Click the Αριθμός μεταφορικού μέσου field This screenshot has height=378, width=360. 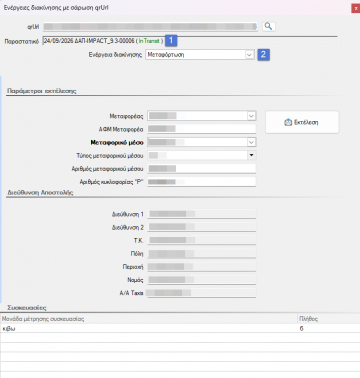coord(202,169)
